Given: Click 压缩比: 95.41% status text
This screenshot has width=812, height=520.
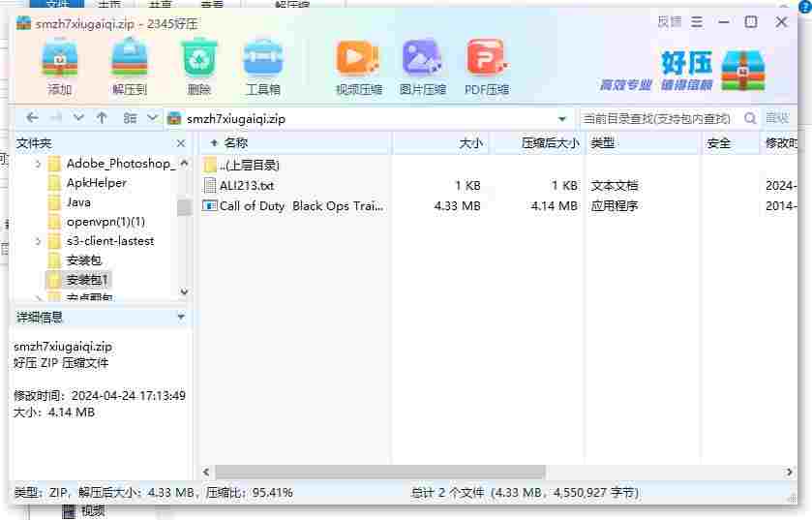Looking at the screenshot, I should 249,493.
